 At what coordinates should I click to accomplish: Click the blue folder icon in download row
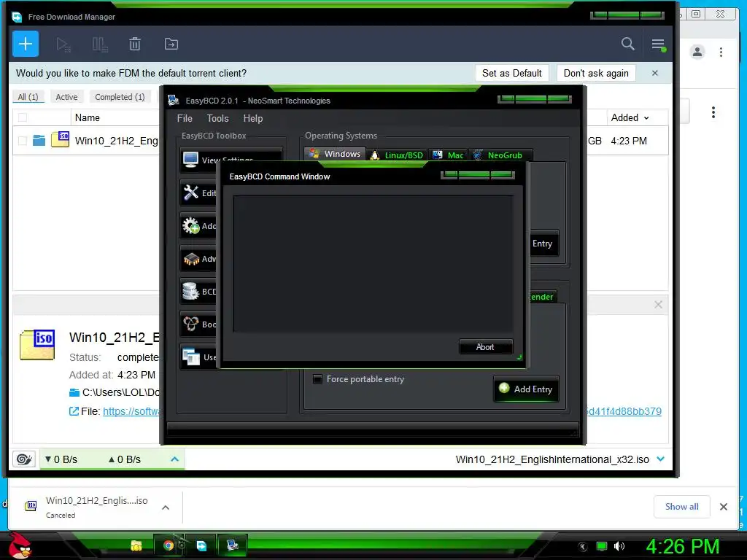pyautogui.click(x=39, y=140)
